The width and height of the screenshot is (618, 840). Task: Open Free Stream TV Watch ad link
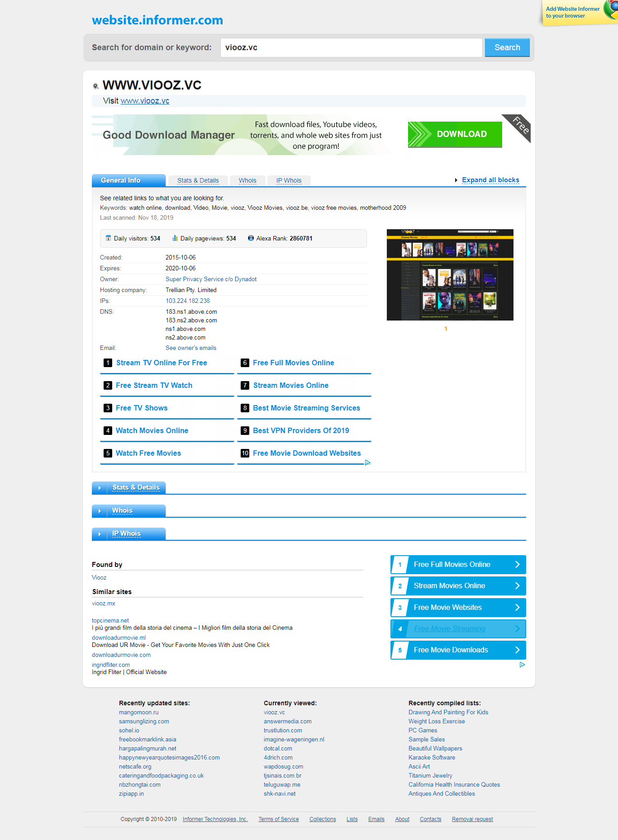tap(154, 385)
